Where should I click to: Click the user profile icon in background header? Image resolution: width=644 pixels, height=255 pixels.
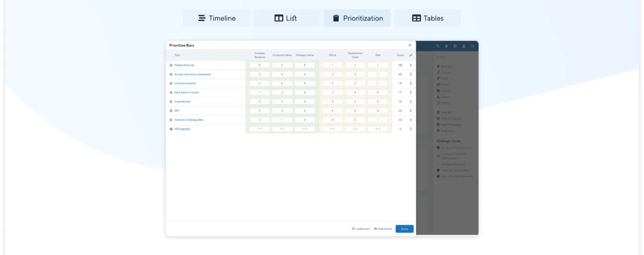tap(464, 46)
